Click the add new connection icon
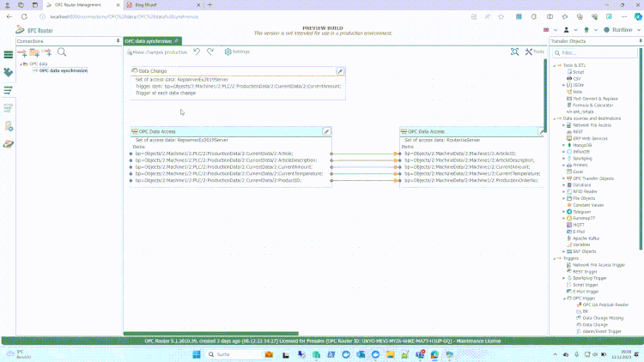The height and width of the screenshot is (362, 644). click(x=22, y=52)
